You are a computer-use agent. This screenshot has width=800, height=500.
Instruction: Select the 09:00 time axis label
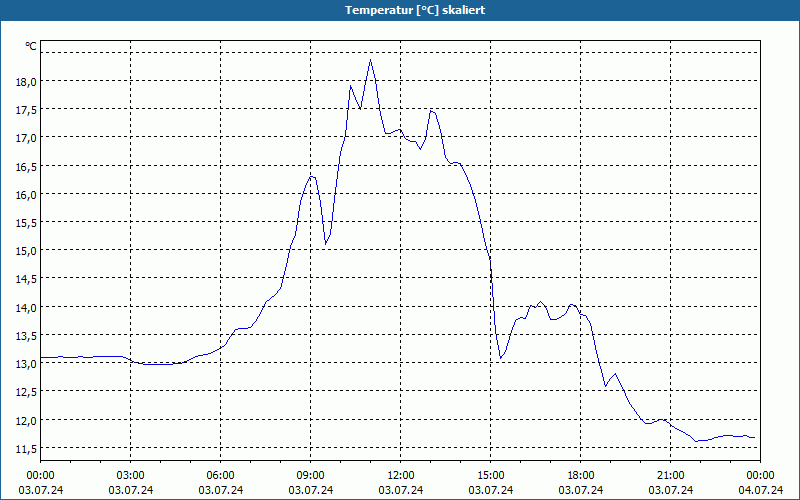pyautogui.click(x=310, y=476)
